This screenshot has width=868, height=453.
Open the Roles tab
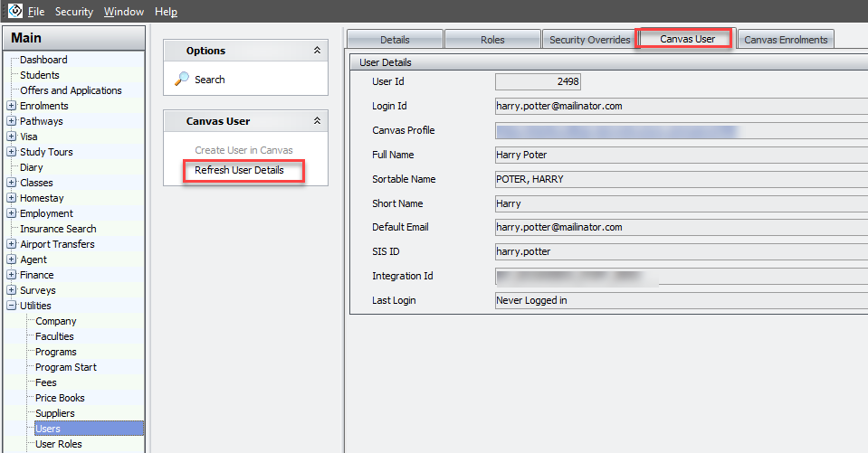(x=492, y=40)
